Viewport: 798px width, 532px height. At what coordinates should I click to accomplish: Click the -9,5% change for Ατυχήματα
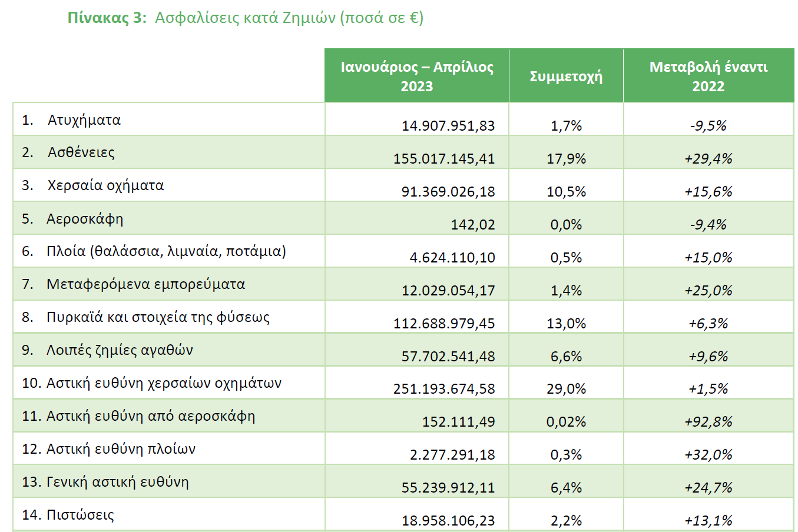pyautogui.click(x=708, y=125)
